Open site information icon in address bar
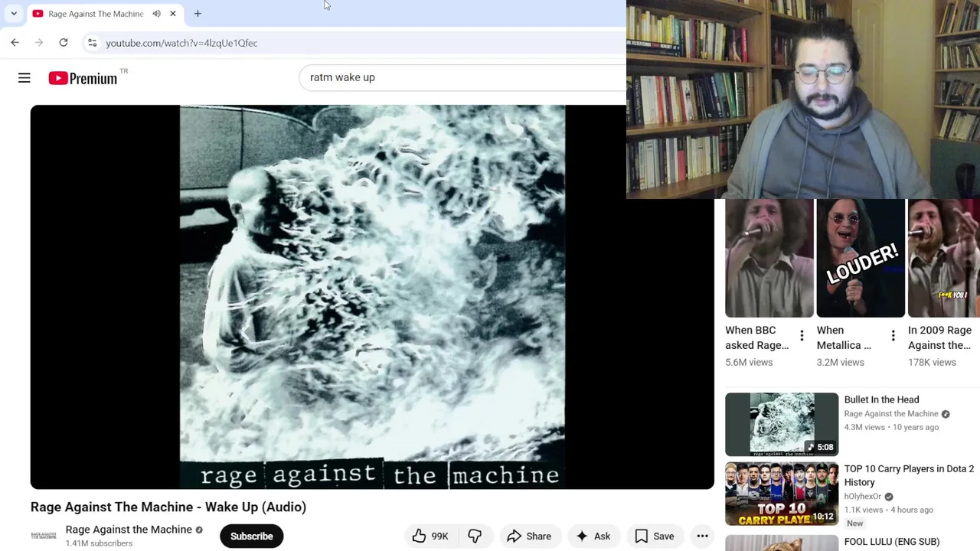The height and width of the screenshot is (551, 980). click(92, 43)
